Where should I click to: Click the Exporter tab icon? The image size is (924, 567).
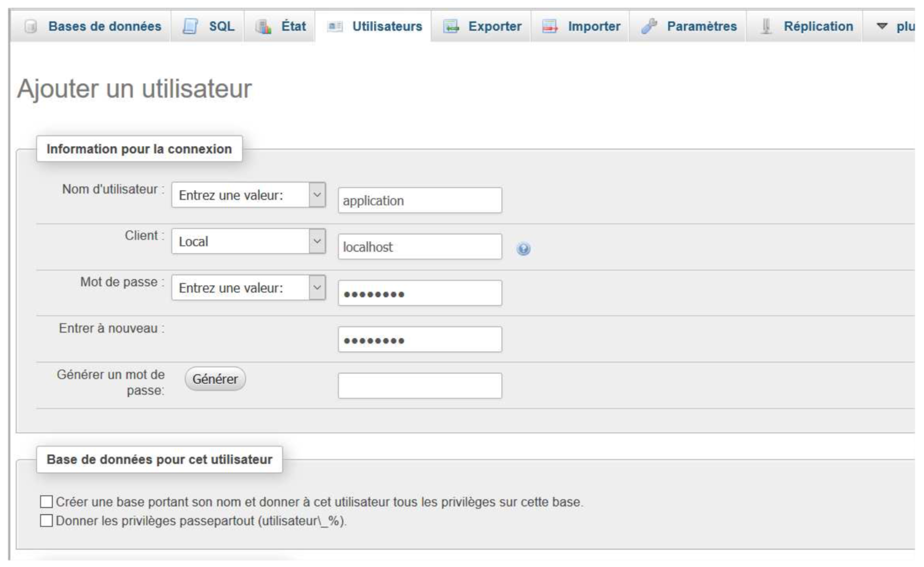point(451,26)
